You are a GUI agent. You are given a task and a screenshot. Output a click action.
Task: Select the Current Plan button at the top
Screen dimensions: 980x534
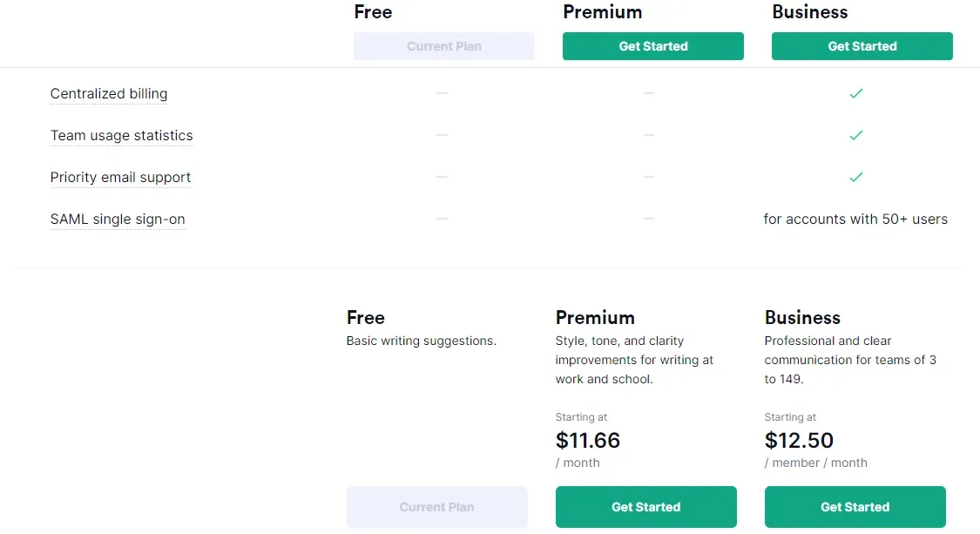443,45
